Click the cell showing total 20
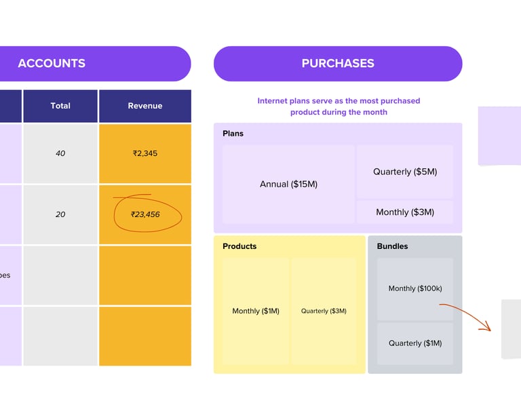Image resolution: width=521 pixels, height=420 pixels. click(60, 214)
